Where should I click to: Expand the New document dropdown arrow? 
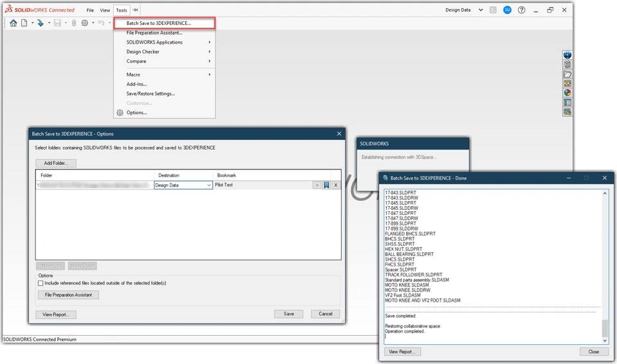pyautogui.click(x=32, y=23)
